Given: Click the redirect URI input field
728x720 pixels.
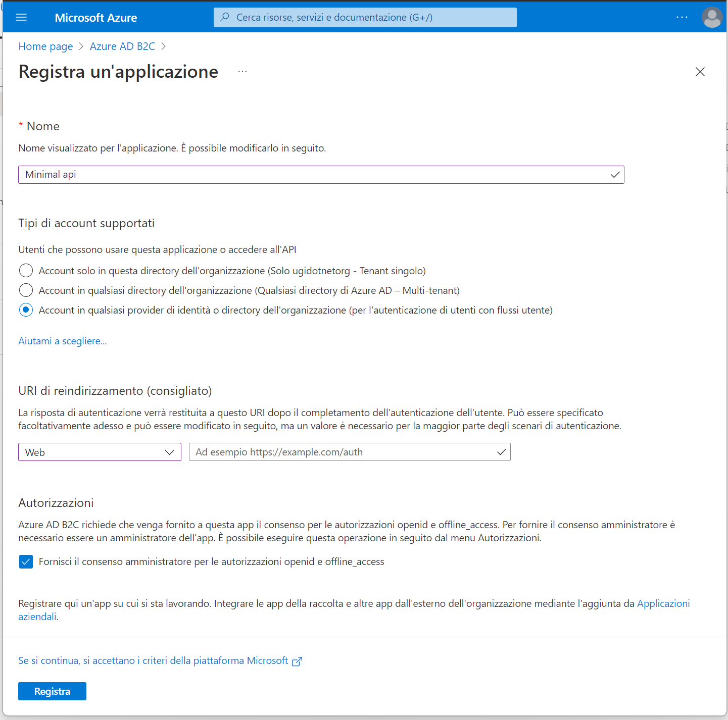Looking at the screenshot, I should (350, 452).
